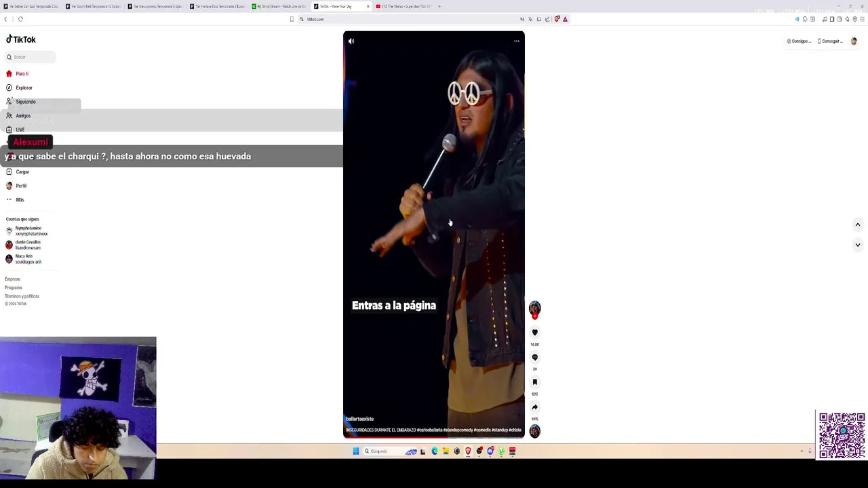The height and width of the screenshot is (488, 868).
Task: Open the Para ti feed
Action: 18,74
